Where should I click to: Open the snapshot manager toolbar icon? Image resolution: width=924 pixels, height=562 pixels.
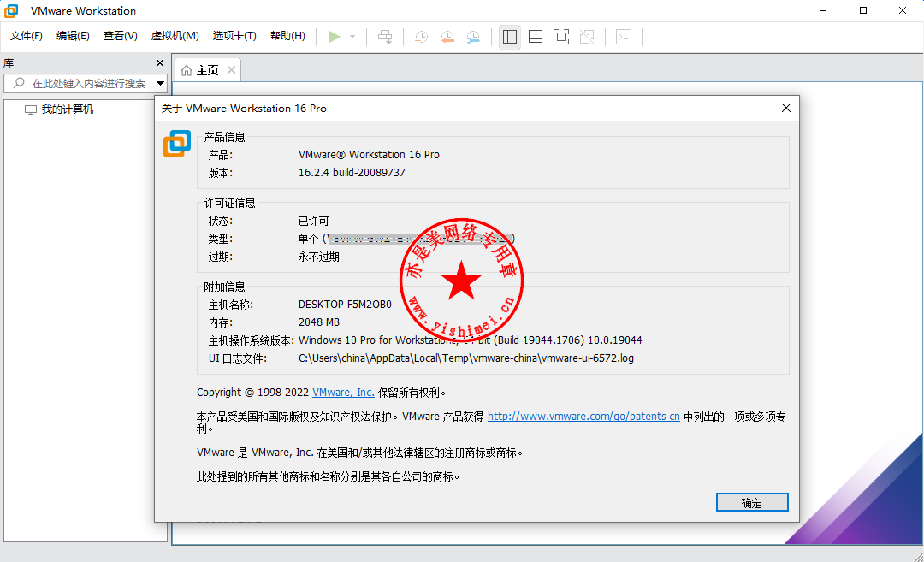[473, 37]
